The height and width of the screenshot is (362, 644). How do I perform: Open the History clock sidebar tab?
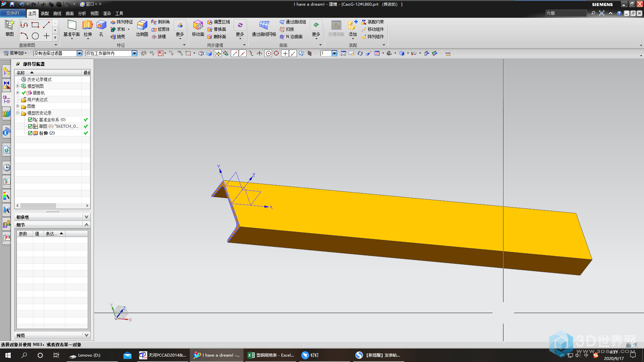click(6, 168)
